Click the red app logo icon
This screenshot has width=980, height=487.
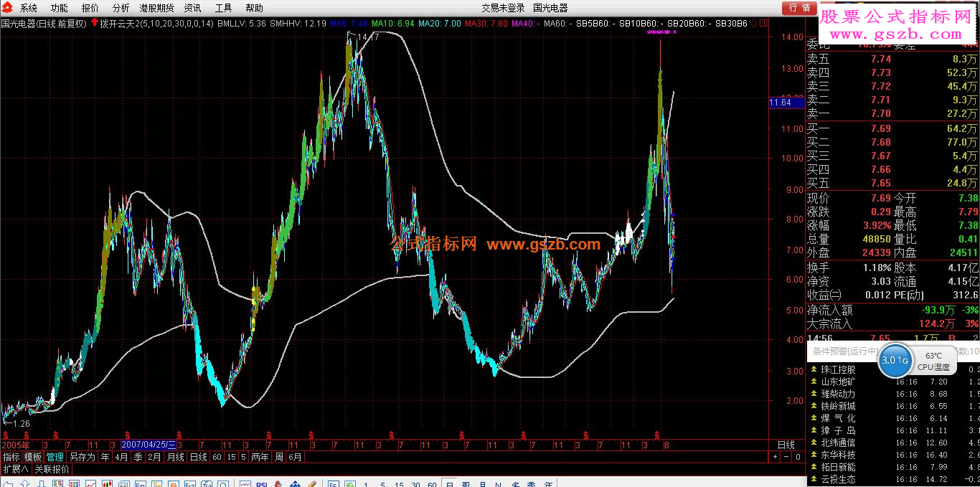point(6,8)
